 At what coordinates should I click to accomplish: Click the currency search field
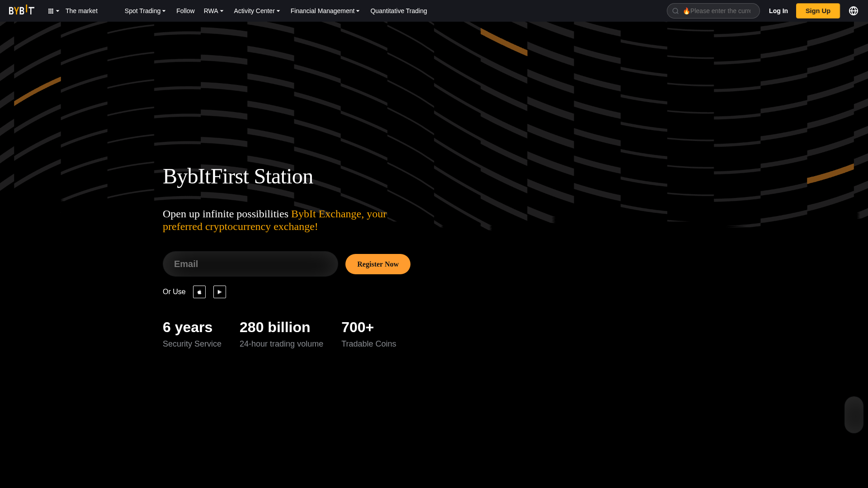pos(713,11)
